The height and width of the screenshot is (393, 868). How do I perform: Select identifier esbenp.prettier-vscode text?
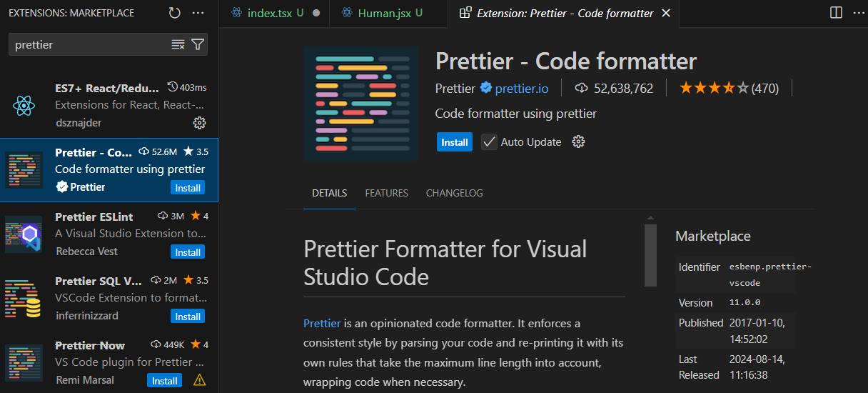tap(770, 274)
